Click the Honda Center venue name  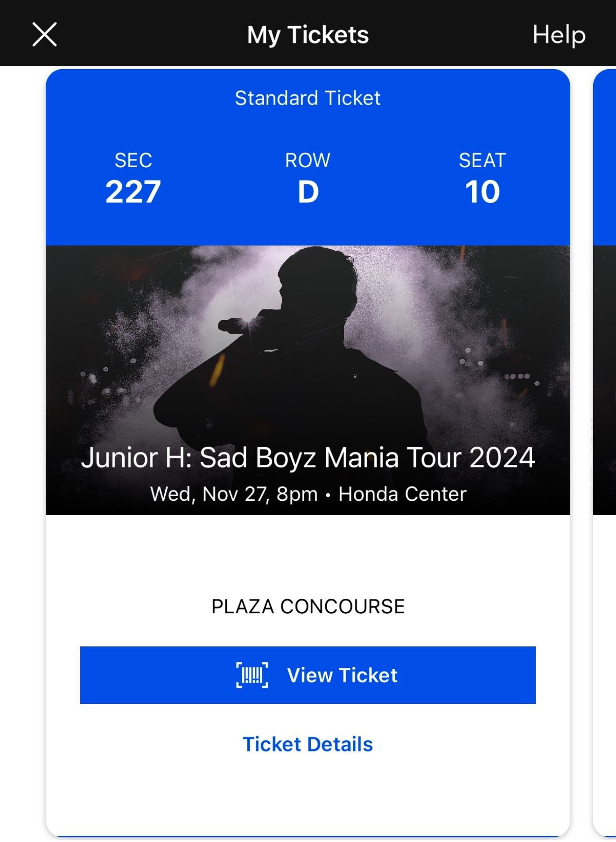(402, 494)
